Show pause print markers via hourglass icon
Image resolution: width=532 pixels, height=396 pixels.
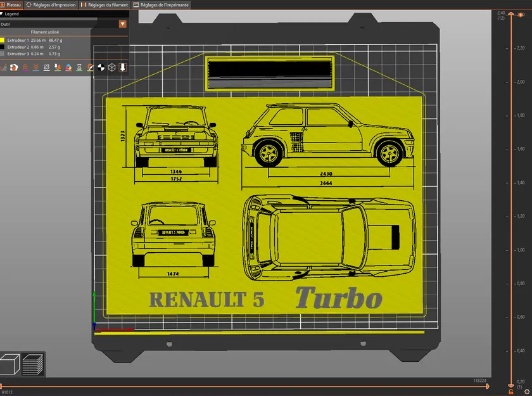(79, 67)
